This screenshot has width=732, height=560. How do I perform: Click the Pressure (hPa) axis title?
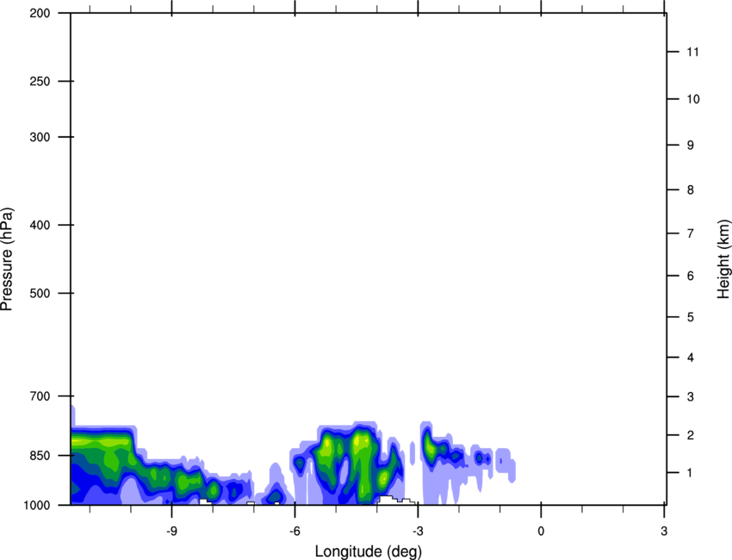tap(8, 259)
